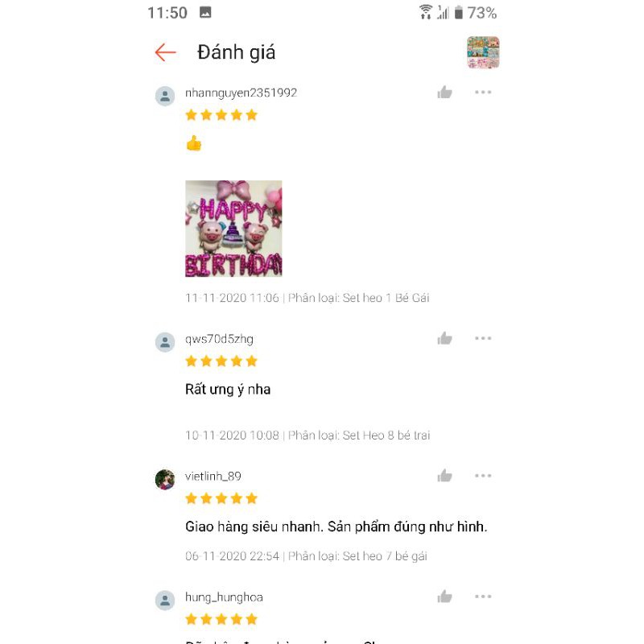The image size is (644, 644).
Task: Tap the username nhannguyen2351992
Action: [241, 93]
